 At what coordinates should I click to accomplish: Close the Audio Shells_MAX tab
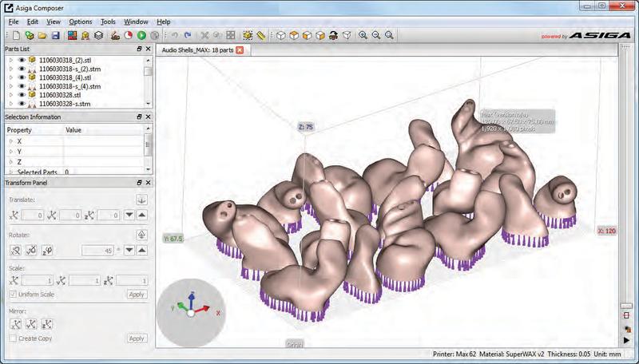coord(240,49)
